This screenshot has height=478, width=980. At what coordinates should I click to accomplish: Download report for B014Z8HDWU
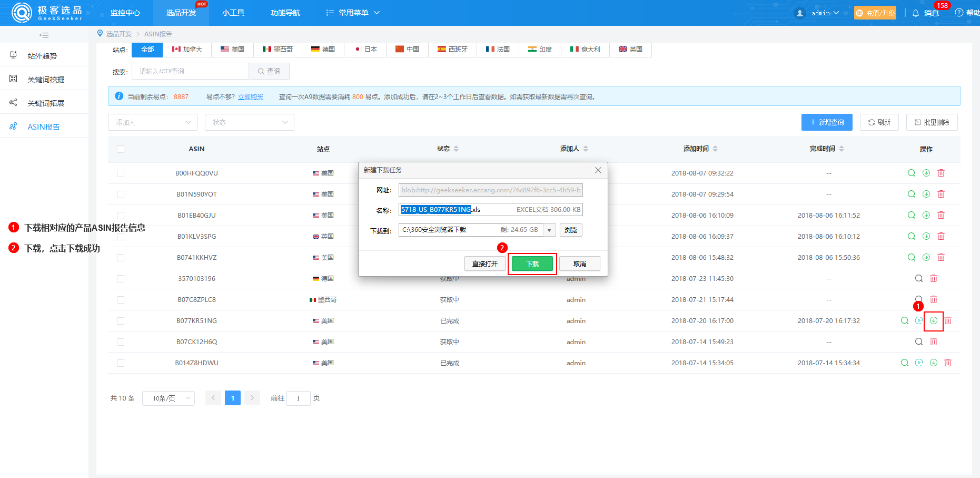pyautogui.click(x=934, y=363)
